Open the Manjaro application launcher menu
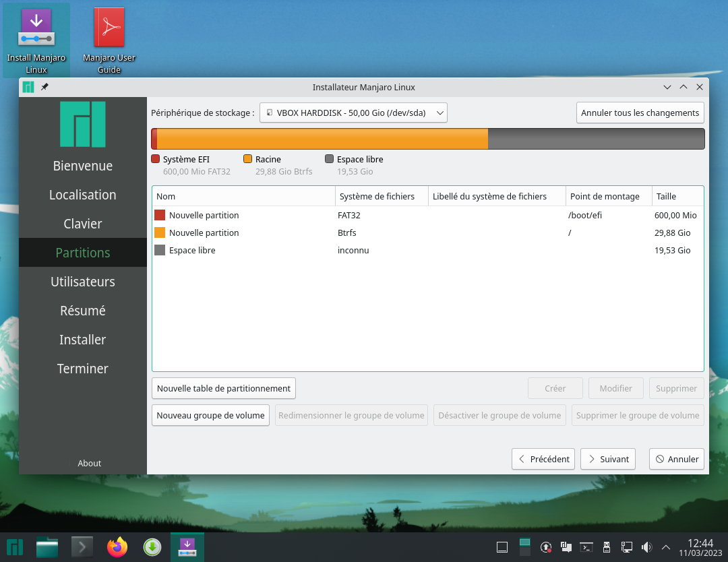 coord(14,547)
